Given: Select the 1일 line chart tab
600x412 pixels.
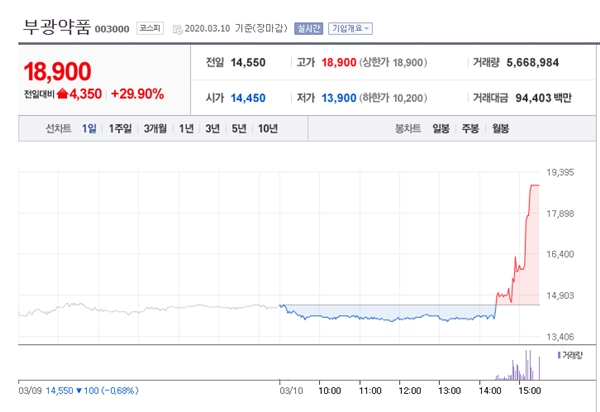Looking at the screenshot, I should pyautogui.click(x=89, y=129).
